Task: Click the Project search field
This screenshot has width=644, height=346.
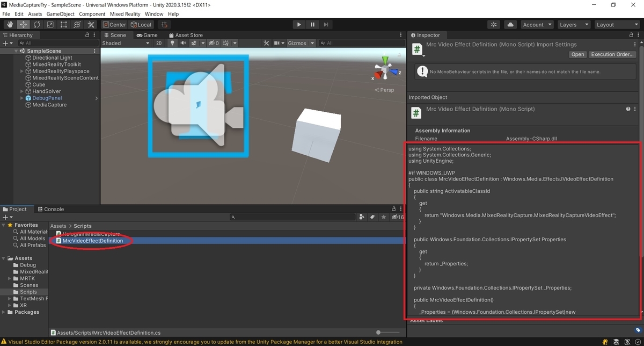Action: click(292, 217)
